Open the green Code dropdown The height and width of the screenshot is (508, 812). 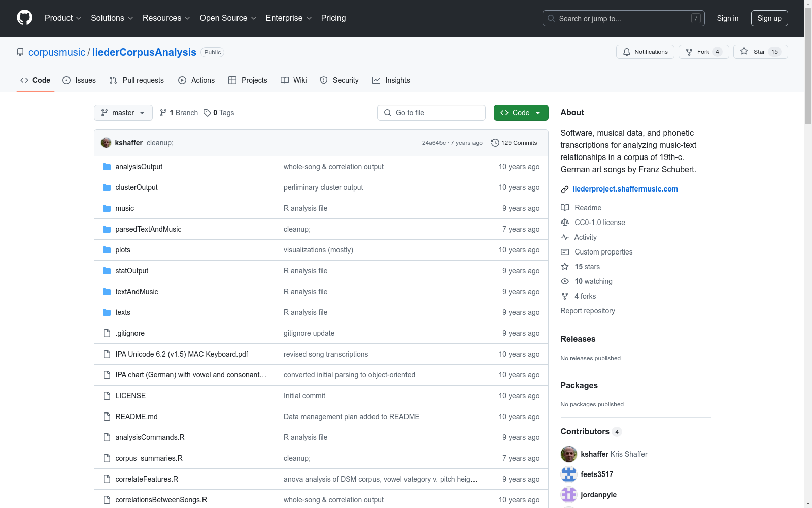521,113
